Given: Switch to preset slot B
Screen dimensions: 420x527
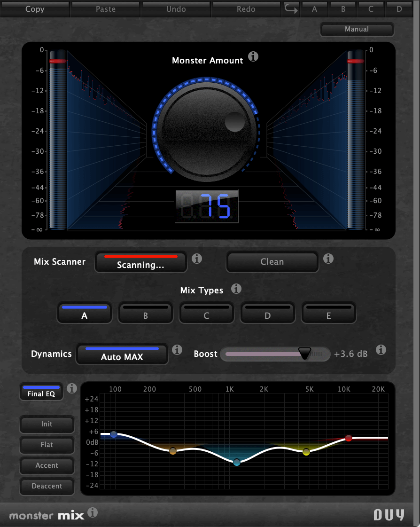Looking at the screenshot, I should [x=343, y=9].
